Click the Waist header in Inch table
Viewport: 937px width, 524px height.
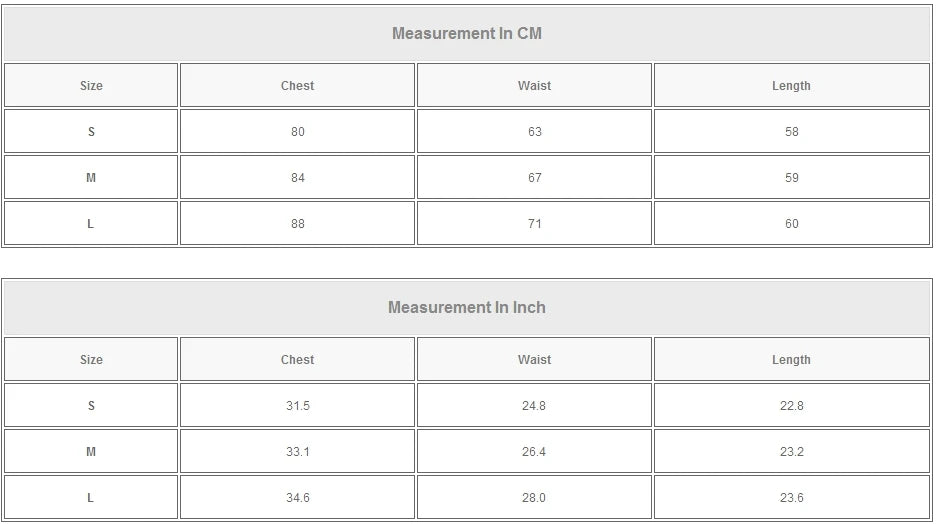click(x=534, y=360)
